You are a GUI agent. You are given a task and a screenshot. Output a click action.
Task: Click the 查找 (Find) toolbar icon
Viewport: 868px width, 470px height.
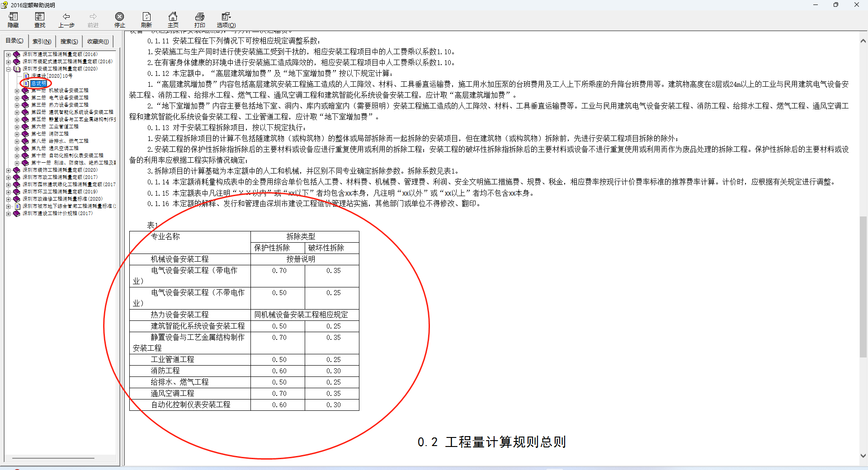point(40,17)
